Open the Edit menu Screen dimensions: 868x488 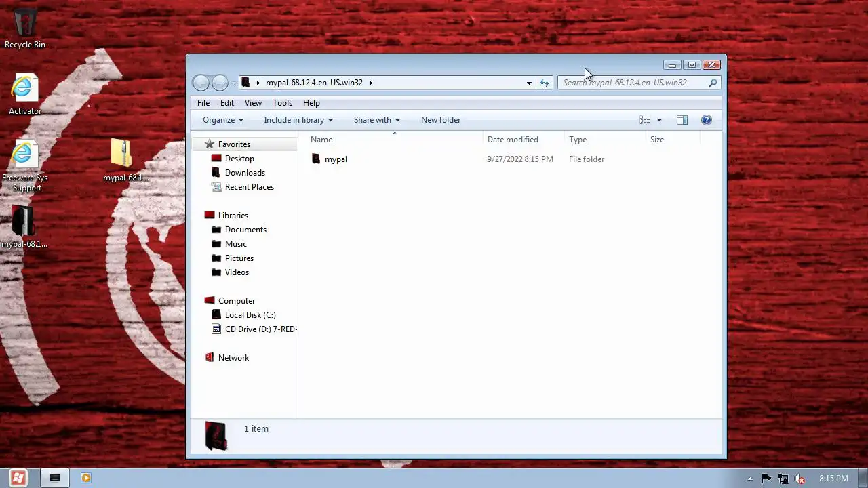click(227, 103)
